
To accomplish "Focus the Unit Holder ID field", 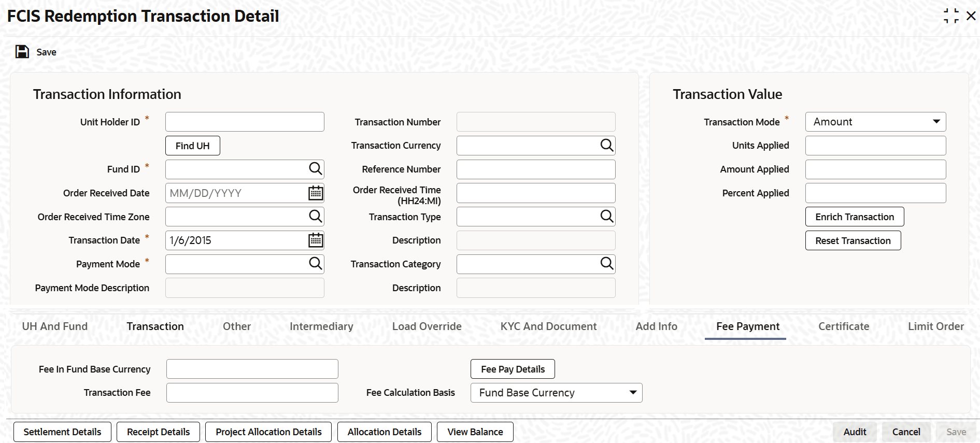I will point(245,122).
